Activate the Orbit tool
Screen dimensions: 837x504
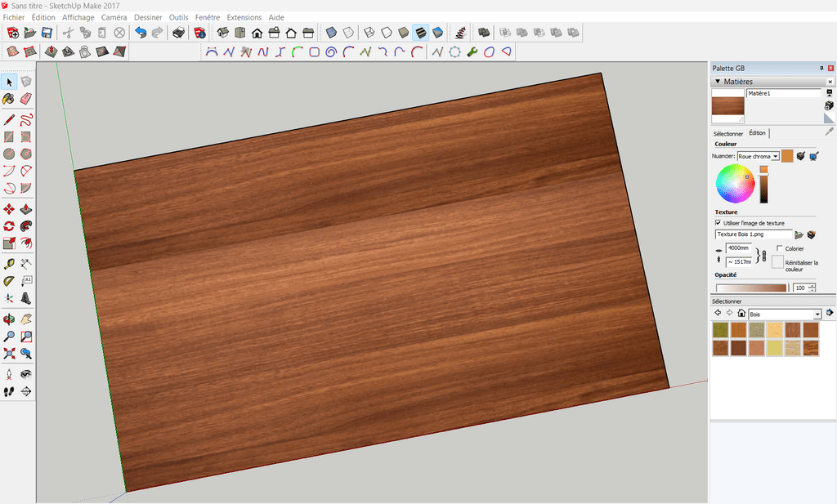[x=9, y=319]
